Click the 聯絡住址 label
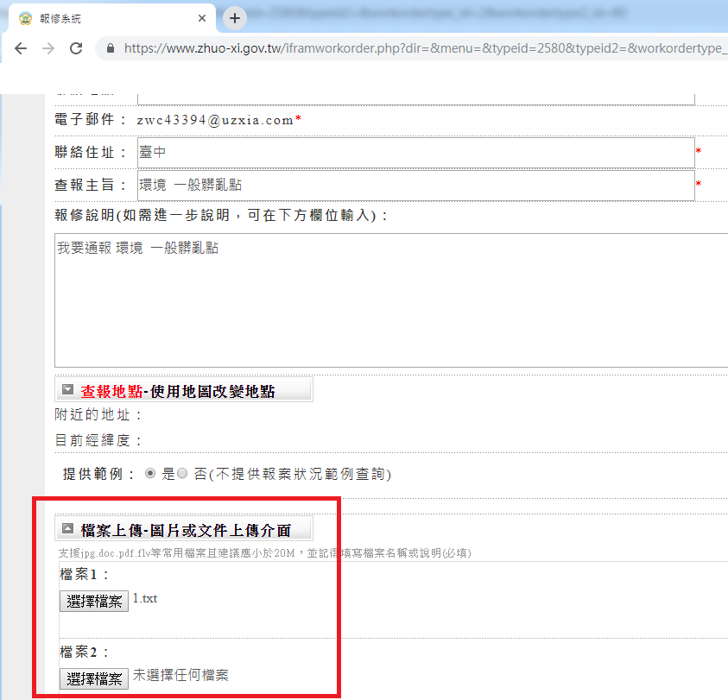The image size is (728, 700). (90, 152)
